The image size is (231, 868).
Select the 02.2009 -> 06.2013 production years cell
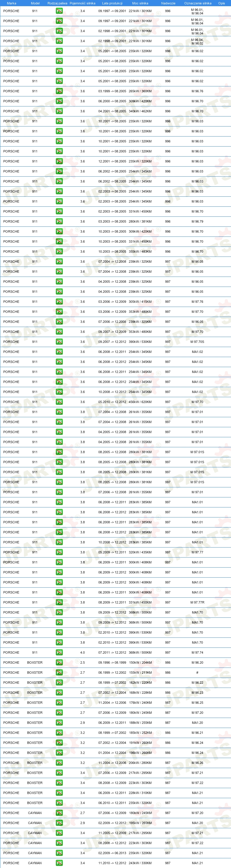tap(112, 853)
